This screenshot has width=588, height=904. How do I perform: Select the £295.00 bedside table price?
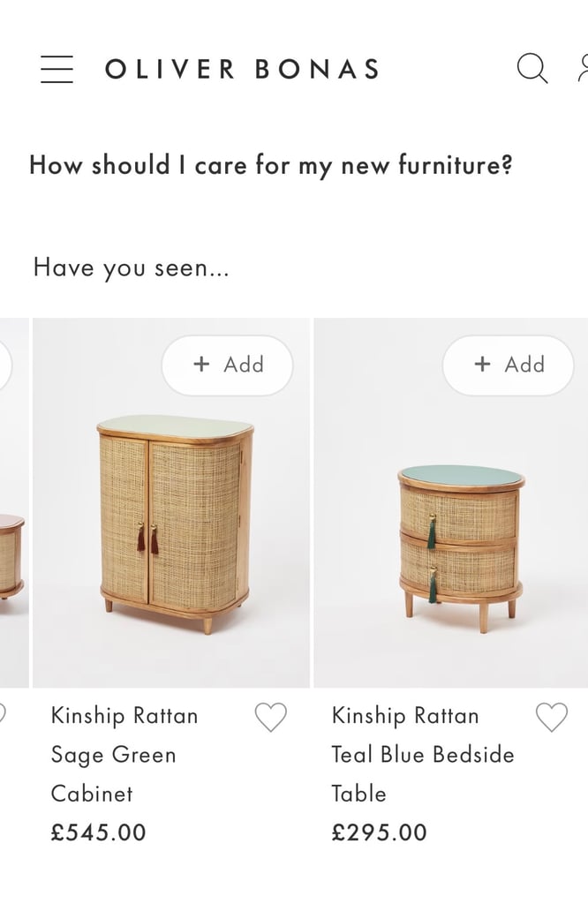pos(380,832)
